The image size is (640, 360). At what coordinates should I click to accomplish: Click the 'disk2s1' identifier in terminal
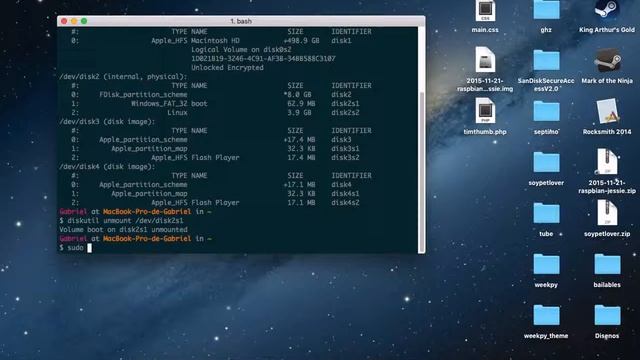point(345,104)
